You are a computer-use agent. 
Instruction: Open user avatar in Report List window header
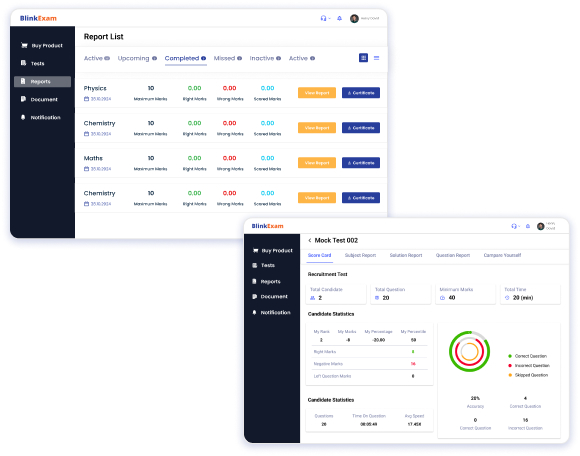coord(354,18)
